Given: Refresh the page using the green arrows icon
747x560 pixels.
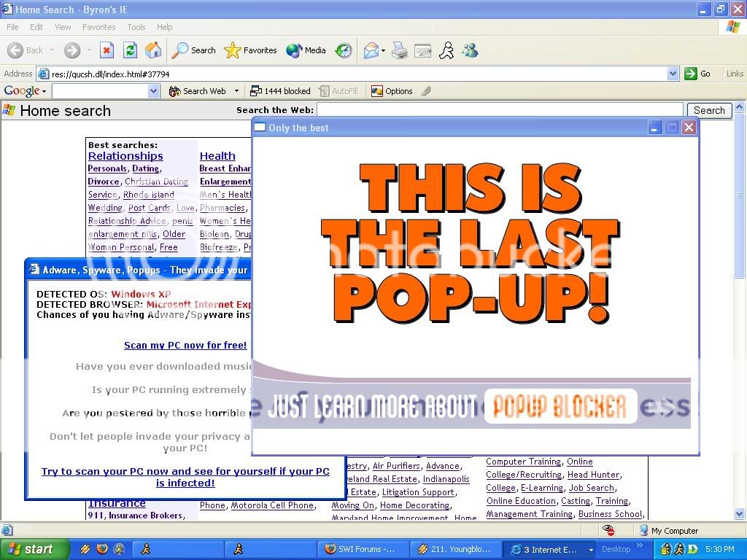Looking at the screenshot, I should tap(130, 50).
